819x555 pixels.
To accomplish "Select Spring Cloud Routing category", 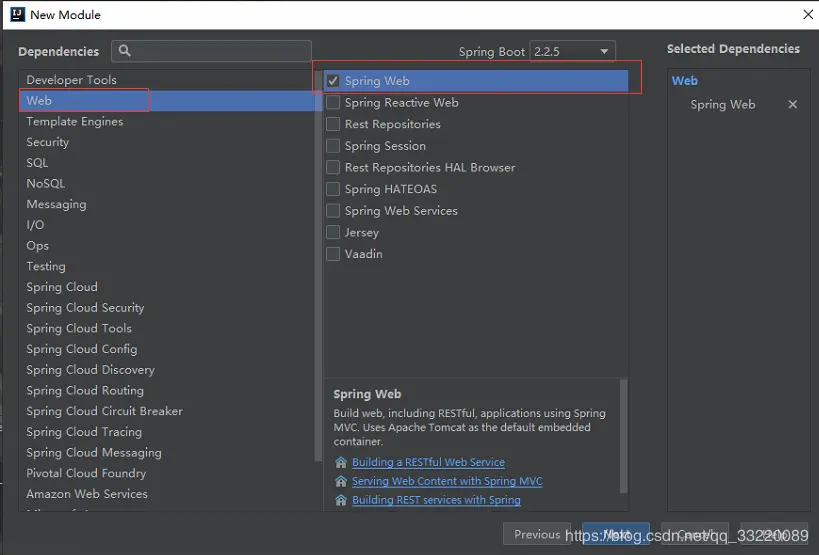I will (x=167, y=391).
